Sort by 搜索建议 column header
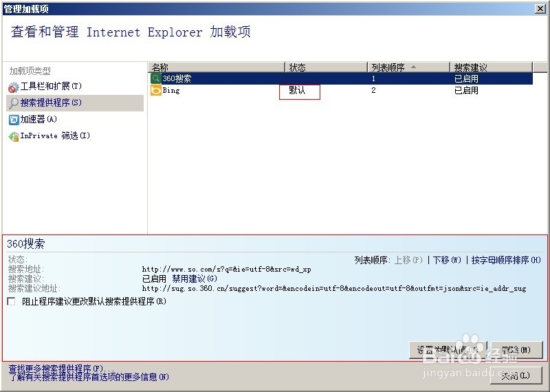Screen dimensions: 550x392 (491, 67)
